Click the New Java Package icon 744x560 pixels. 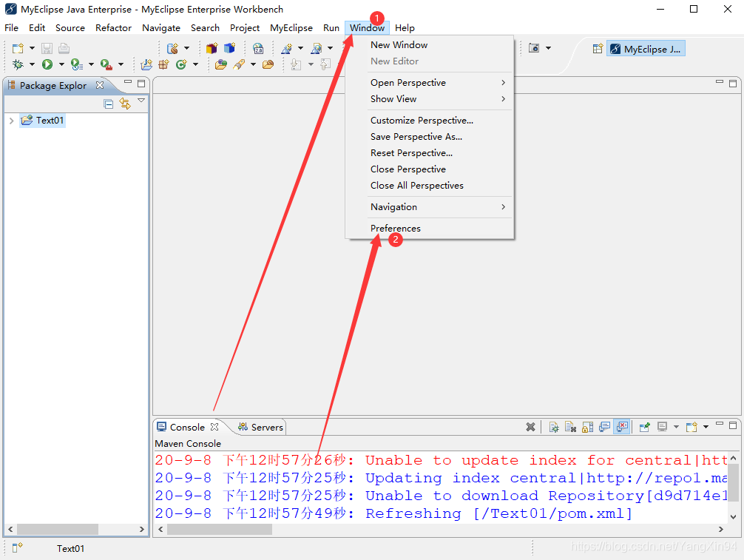163,64
